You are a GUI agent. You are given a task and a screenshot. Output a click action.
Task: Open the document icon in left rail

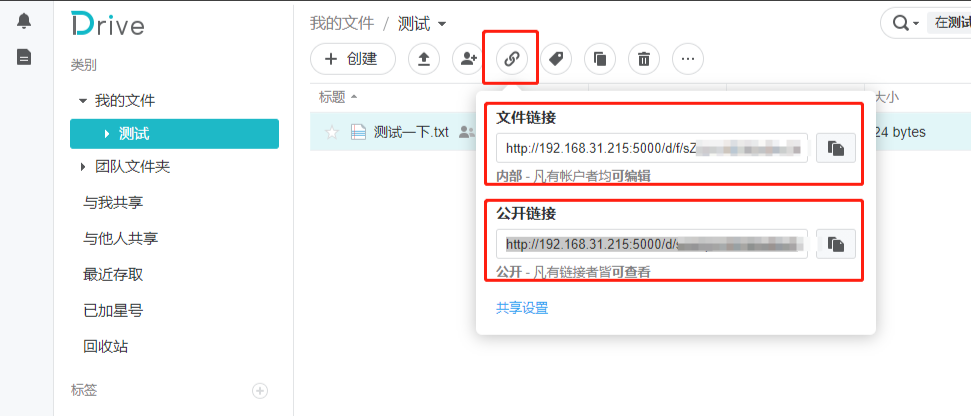[x=23, y=58]
